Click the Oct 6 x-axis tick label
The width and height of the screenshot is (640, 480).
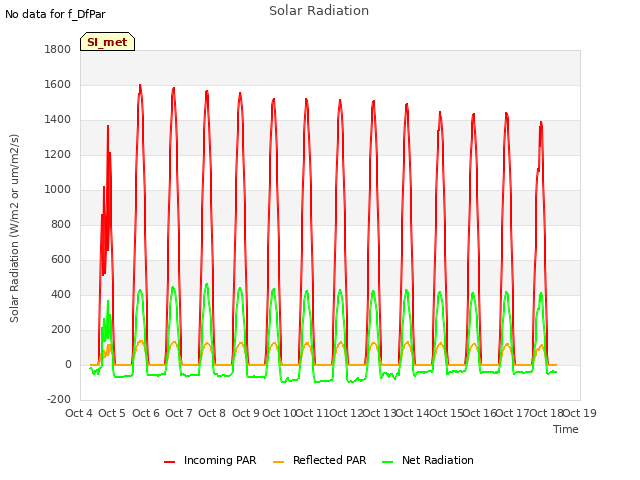[x=146, y=413]
